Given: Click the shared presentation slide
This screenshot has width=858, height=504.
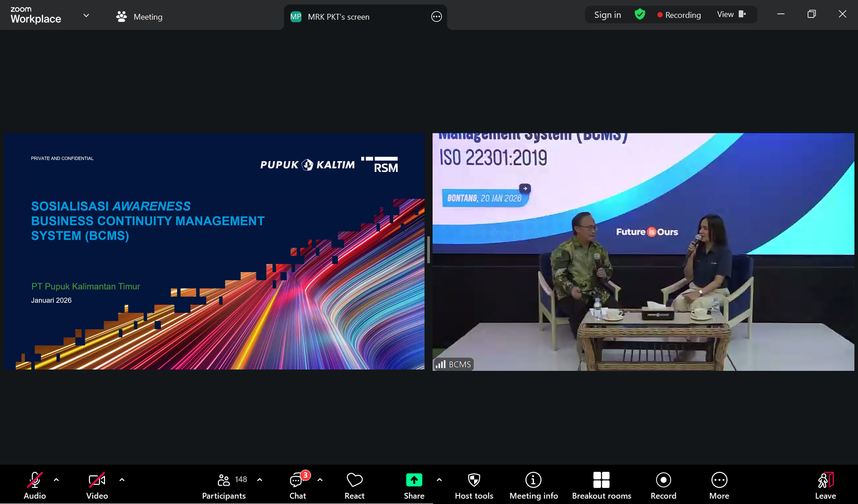Looking at the screenshot, I should pyautogui.click(x=214, y=251).
